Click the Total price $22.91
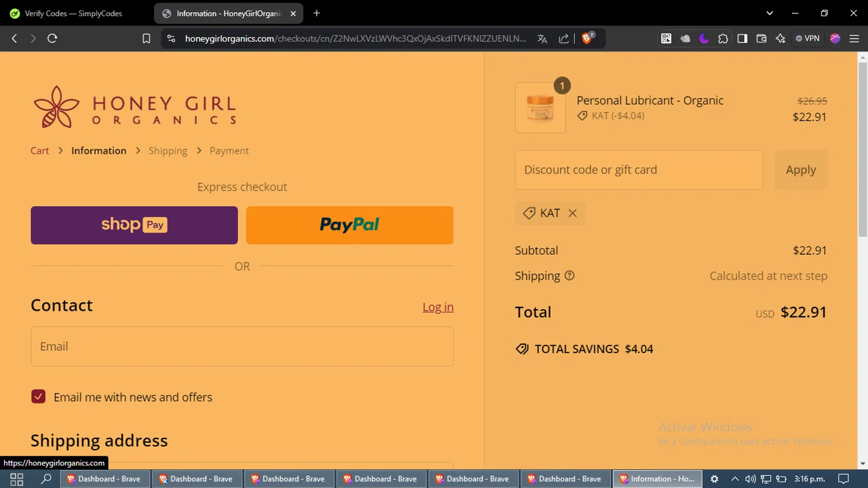 point(804,312)
